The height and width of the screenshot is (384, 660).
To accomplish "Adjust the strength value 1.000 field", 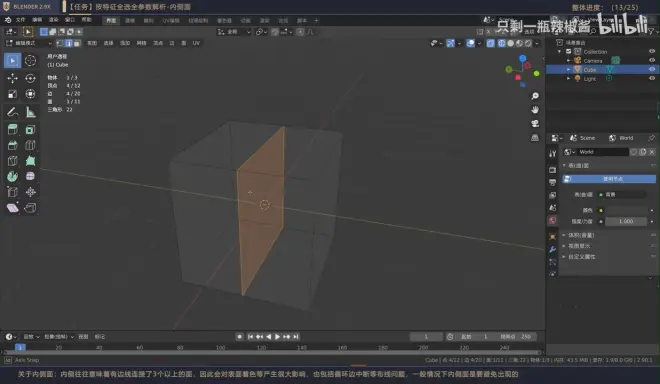I will (x=626, y=221).
